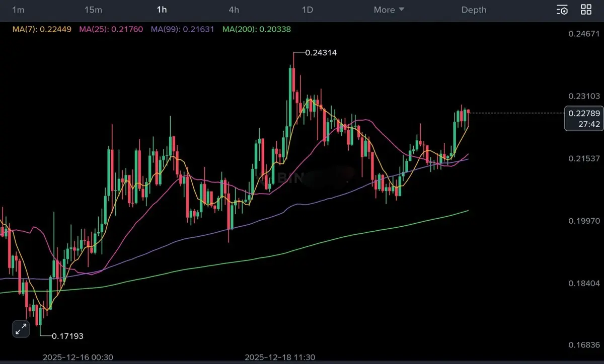Screen dimensions: 604x364
Task: Click the MA(7): 0.22449 indicator label
Action: (x=41, y=29)
